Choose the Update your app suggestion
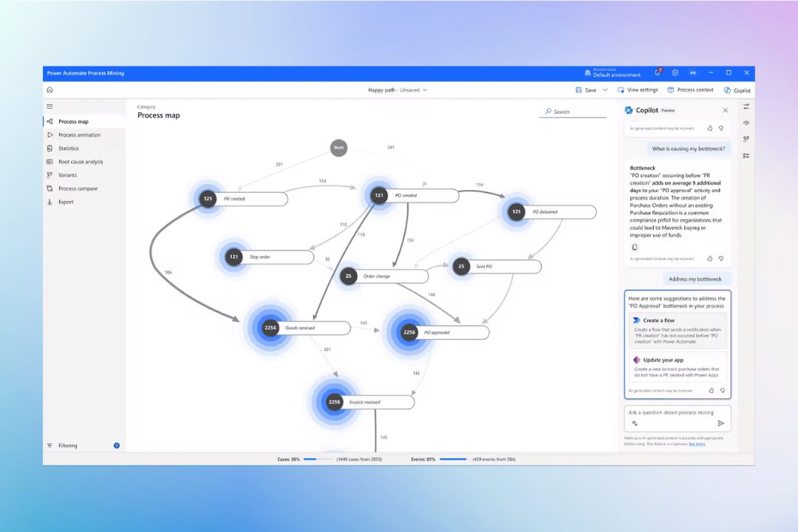This screenshot has height=532, width=798. pyautogui.click(x=678, y=367)
